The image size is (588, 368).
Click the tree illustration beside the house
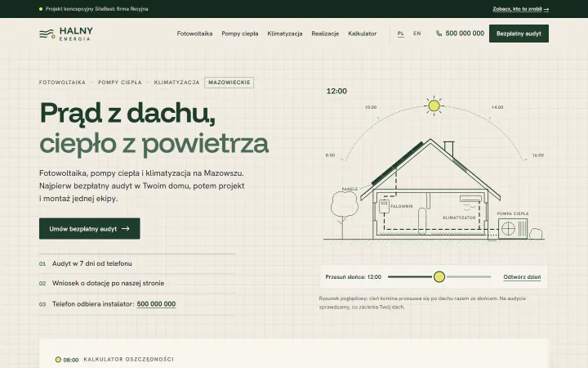[x=344, y=215]
